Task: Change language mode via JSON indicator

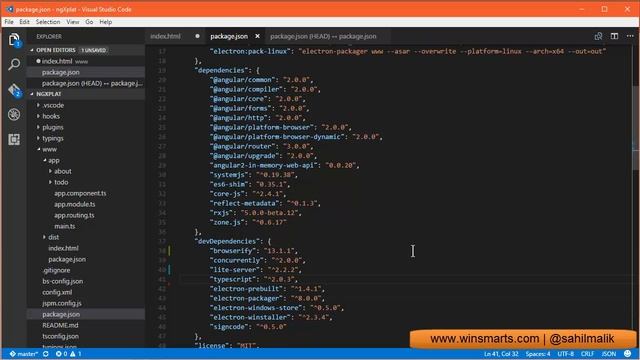Action: click(609, 354)
